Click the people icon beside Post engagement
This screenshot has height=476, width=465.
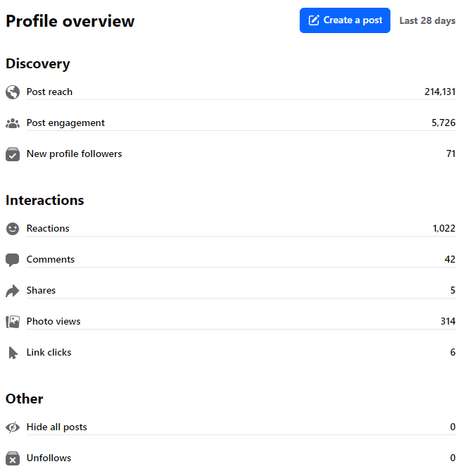13,123
